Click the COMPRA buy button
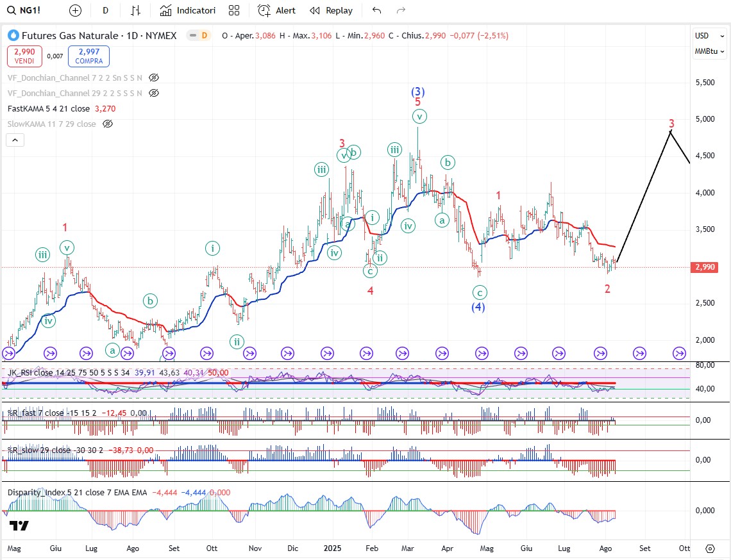 coord(88,56)
